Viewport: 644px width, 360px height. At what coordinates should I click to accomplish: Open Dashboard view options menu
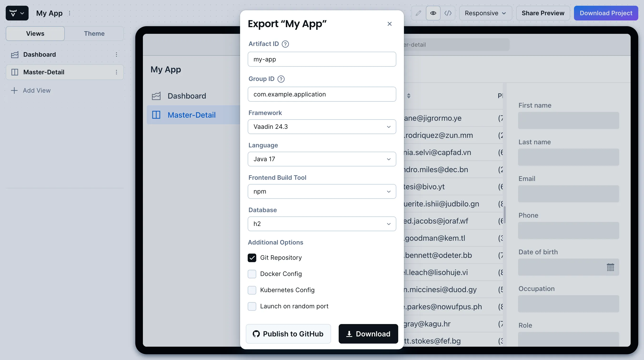coord(116,55)
